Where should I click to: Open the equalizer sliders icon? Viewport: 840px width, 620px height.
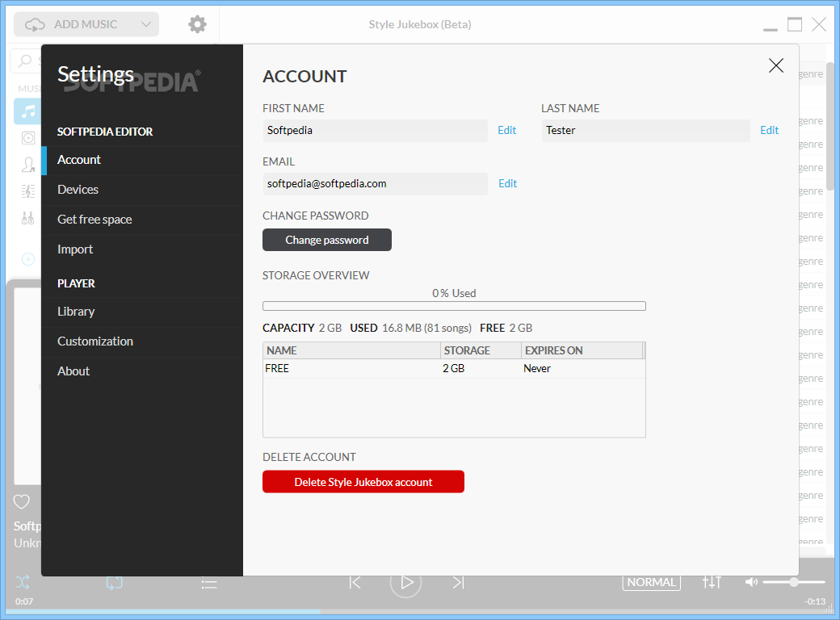tap(712, 582)
